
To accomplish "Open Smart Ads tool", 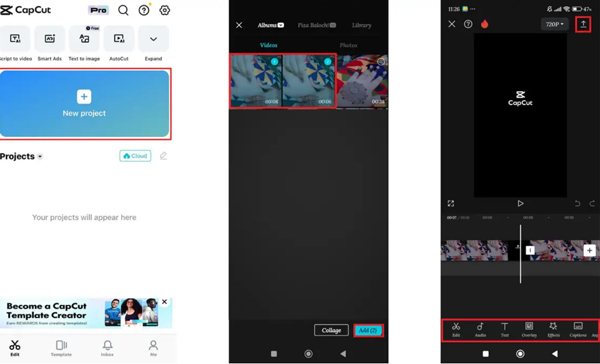I will (50, 43).
